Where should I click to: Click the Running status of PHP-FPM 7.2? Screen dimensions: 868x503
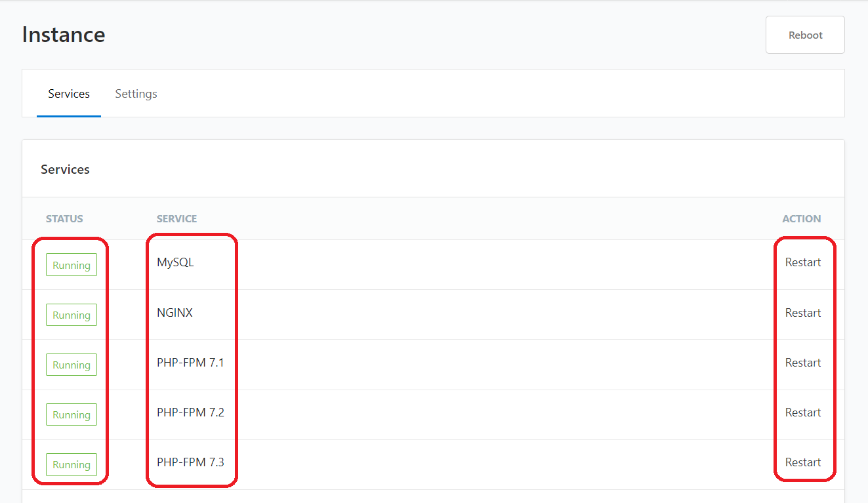[72, 414]
